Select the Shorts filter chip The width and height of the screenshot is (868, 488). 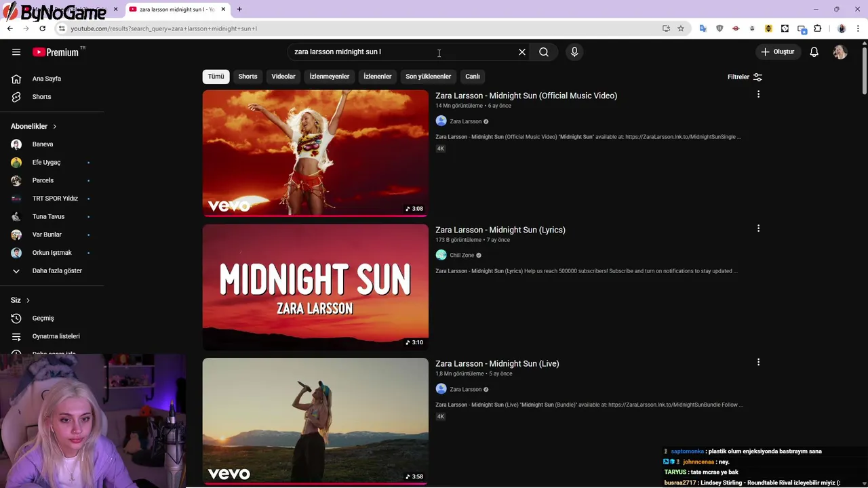pos(248,77)
